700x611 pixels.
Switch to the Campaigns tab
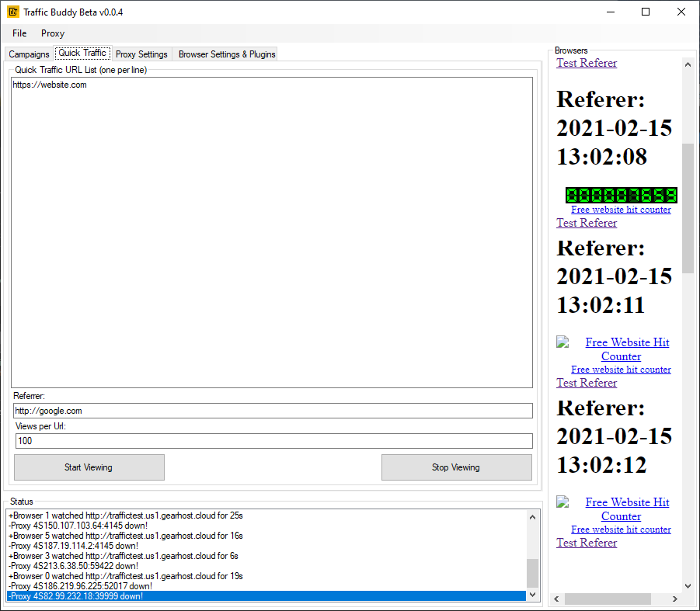point(28,54)
